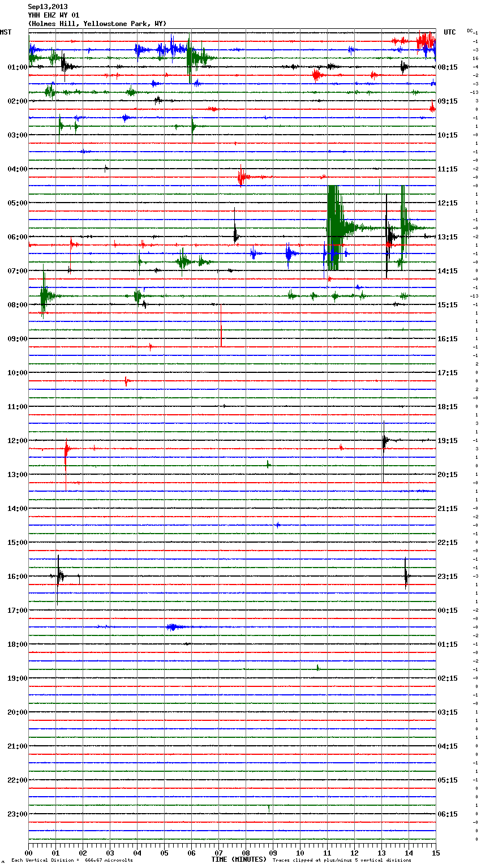The image size is (481, 868).
Task: Select the station code YHH EHZ WY 01
Action: tap(54, 15)
